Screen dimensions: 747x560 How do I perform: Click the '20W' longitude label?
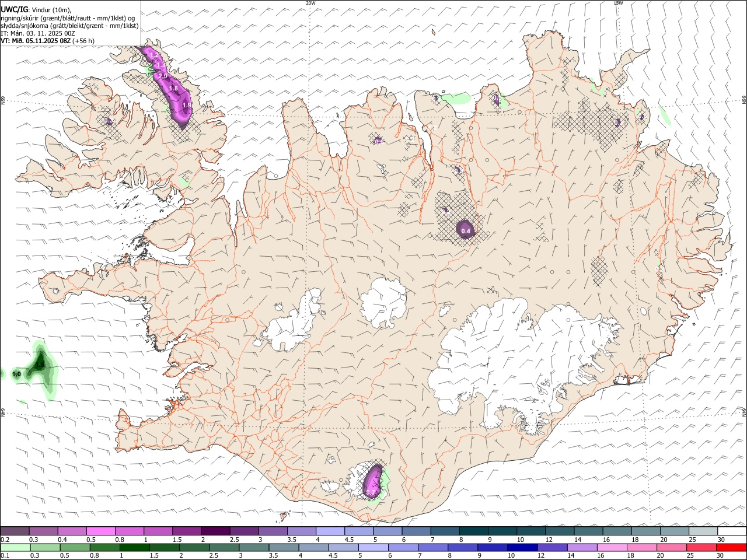tap(310, 3)
